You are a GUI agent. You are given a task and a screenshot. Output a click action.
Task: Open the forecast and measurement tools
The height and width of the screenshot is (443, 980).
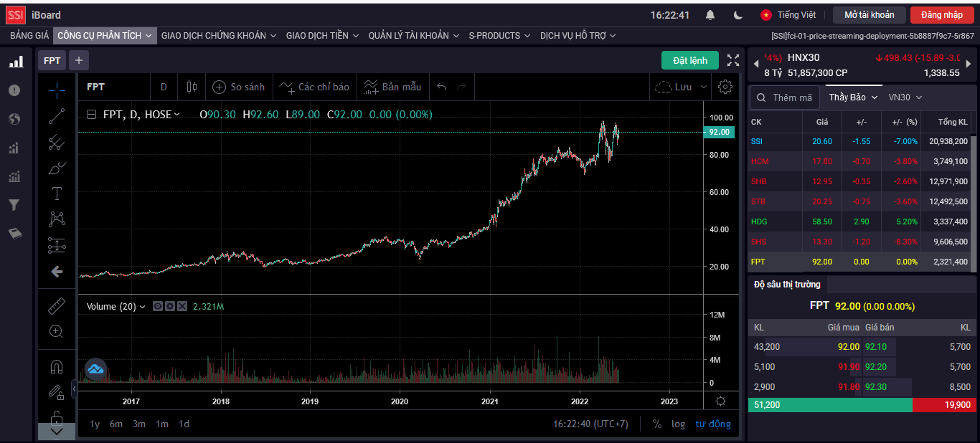pyautogui.click(x=57, y=245)
